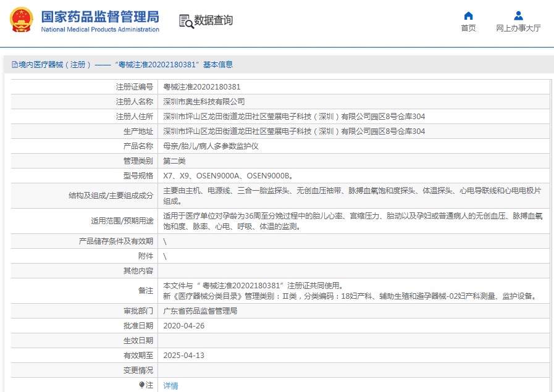Click the 备注 remarks text
554x392 pixels.
350,291
